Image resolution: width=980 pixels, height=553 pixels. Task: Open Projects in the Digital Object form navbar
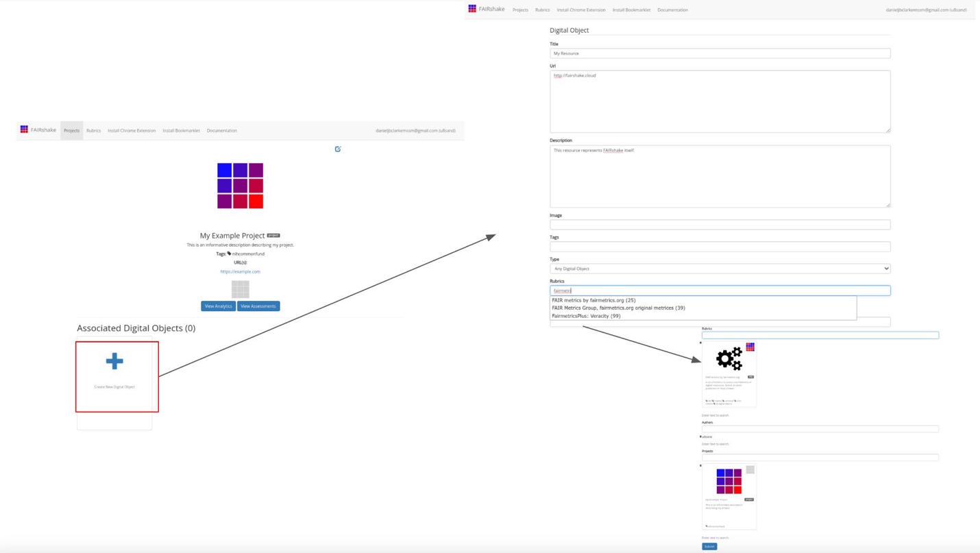tap(520, 10)
